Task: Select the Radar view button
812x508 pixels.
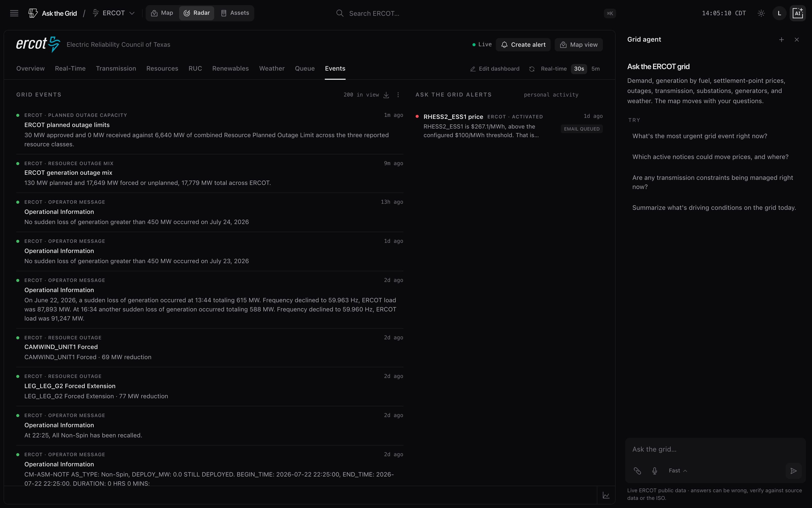Action: coord(197,13)
